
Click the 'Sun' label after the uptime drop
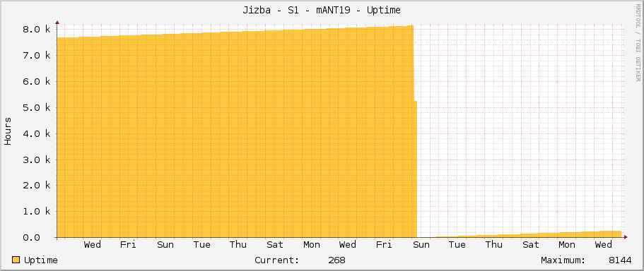tap(421, 245)
